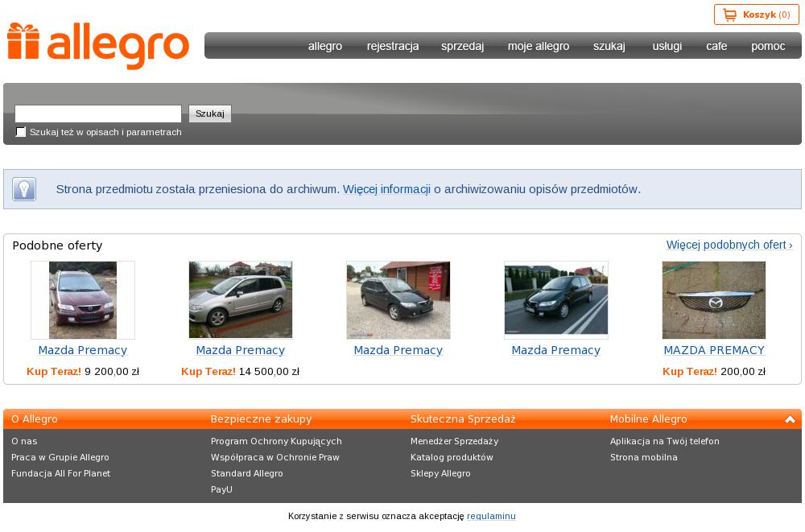Open thumbnail of the silver Mazda Premacy
805x532 pixels.
(x=240, y=300)
